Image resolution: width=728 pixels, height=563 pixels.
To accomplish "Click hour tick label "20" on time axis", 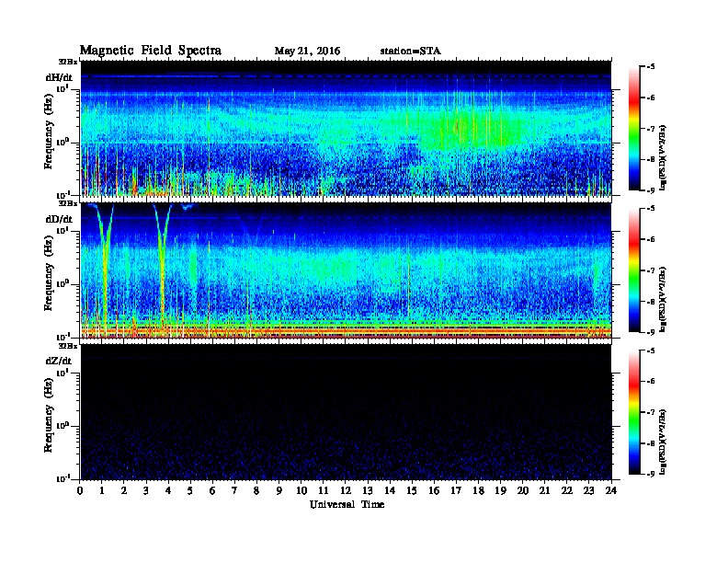I will click(x=523, y=491).
